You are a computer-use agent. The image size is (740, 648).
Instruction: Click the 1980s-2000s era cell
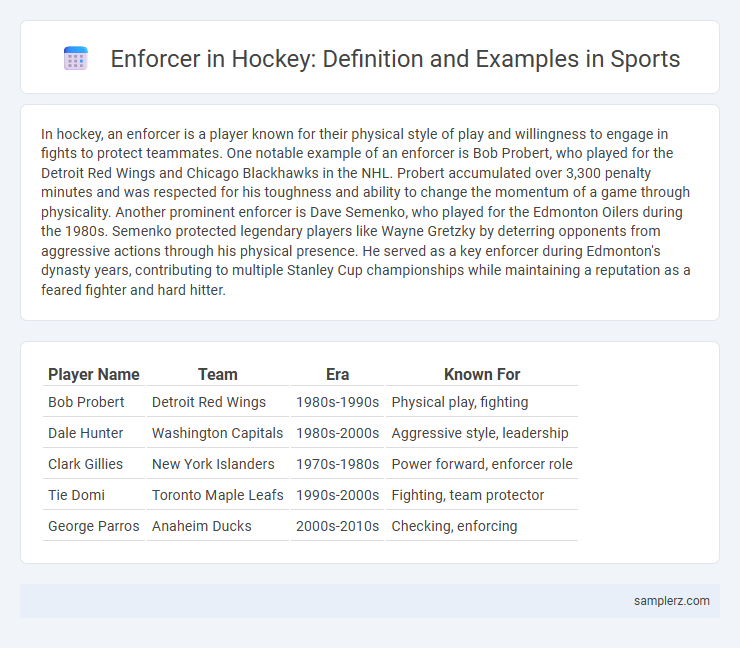pos(337,433)
